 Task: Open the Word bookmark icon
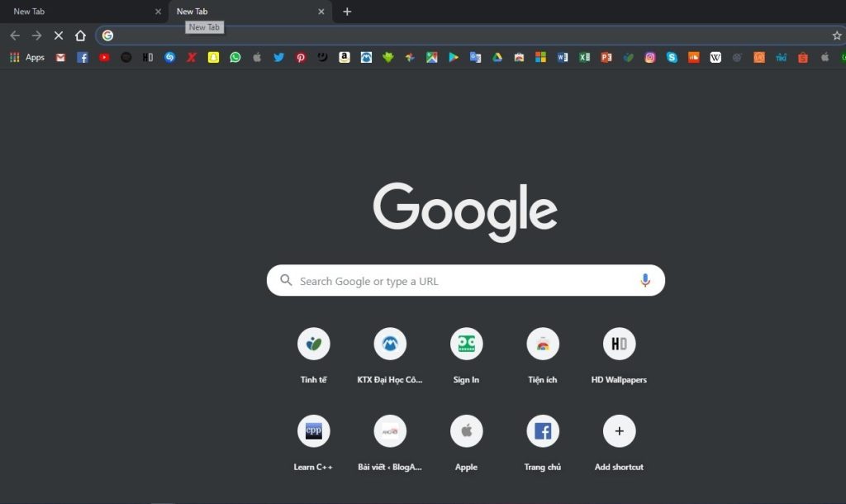click(563, 57)
